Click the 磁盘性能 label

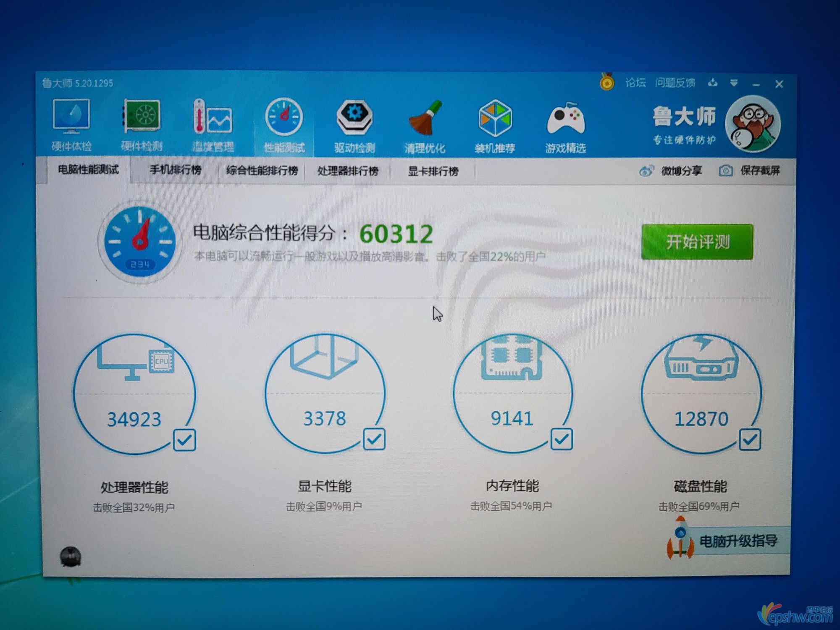pyautogui.click(x=700, y=486)
